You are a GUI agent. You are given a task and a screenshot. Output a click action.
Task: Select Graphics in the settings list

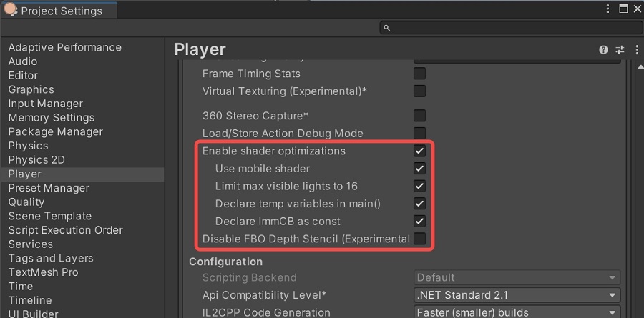point(31,89)
